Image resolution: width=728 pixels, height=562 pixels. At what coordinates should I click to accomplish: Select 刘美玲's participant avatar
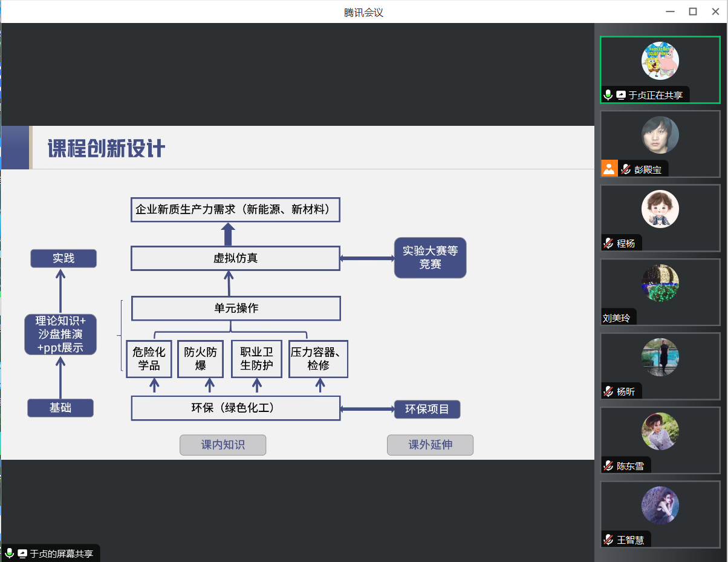click(660, 283)
